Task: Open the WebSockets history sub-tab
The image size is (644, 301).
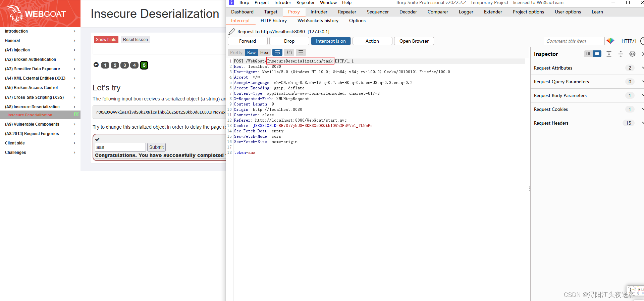Action: 318,20
